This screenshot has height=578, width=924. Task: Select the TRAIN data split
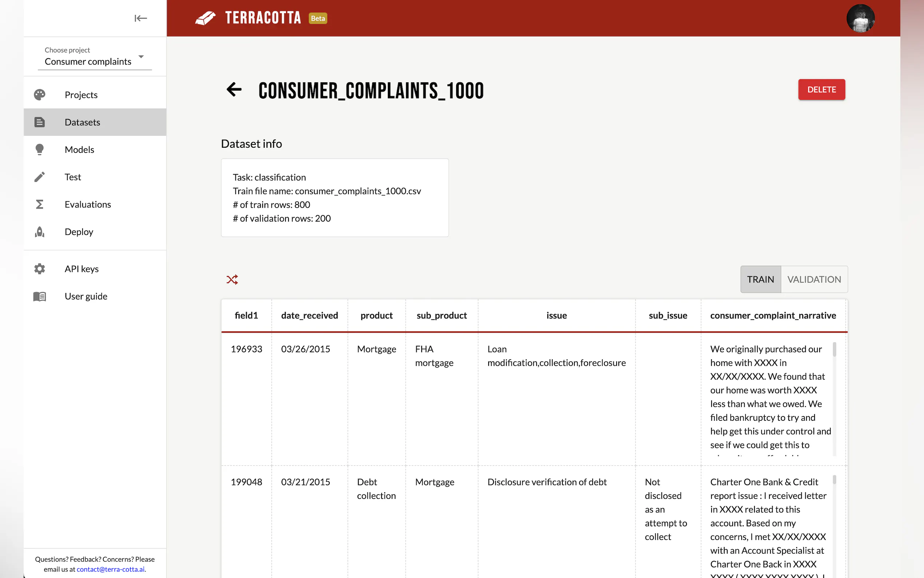(x=760, y=280)
